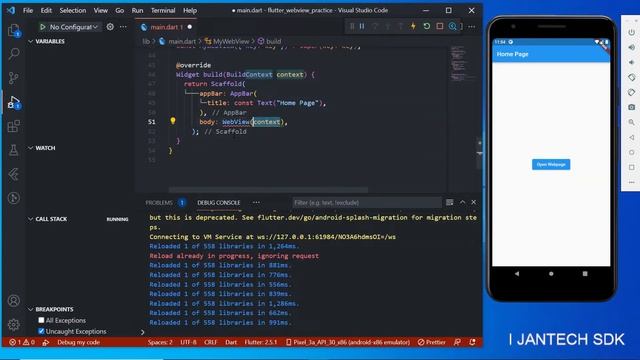
Task: Open the emulator zoom tool
Action: click(x=631, y=122)
